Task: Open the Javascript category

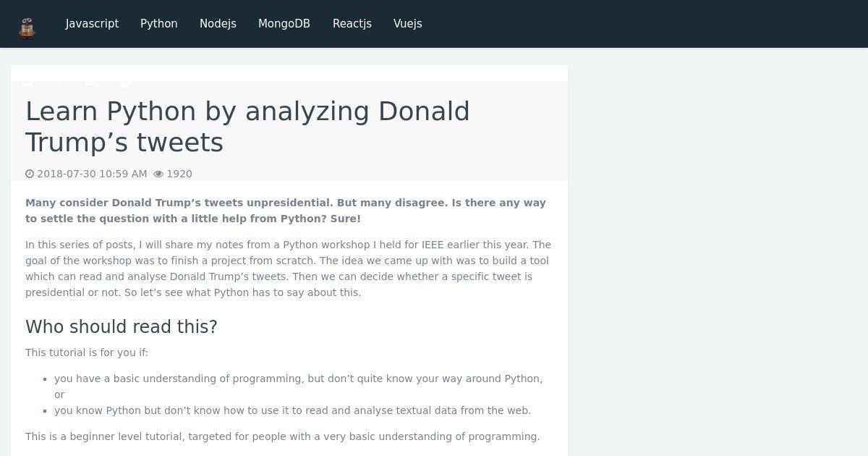Action: (x=92, y=24)
